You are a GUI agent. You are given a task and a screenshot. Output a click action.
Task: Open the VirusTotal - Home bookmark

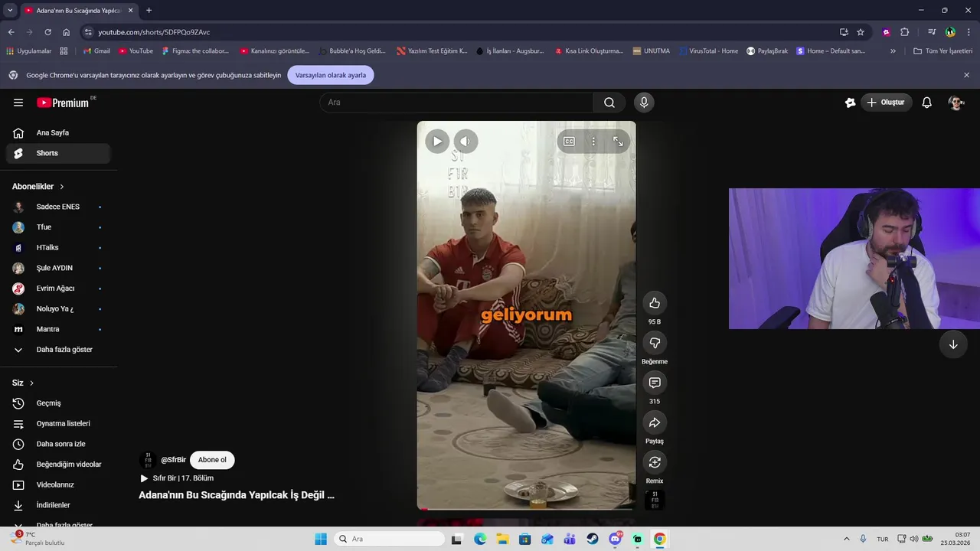[x=709, y=51]
